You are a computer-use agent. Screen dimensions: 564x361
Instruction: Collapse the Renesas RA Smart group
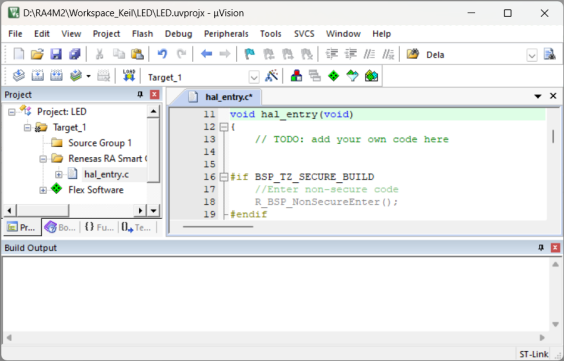tap(43, 159)
